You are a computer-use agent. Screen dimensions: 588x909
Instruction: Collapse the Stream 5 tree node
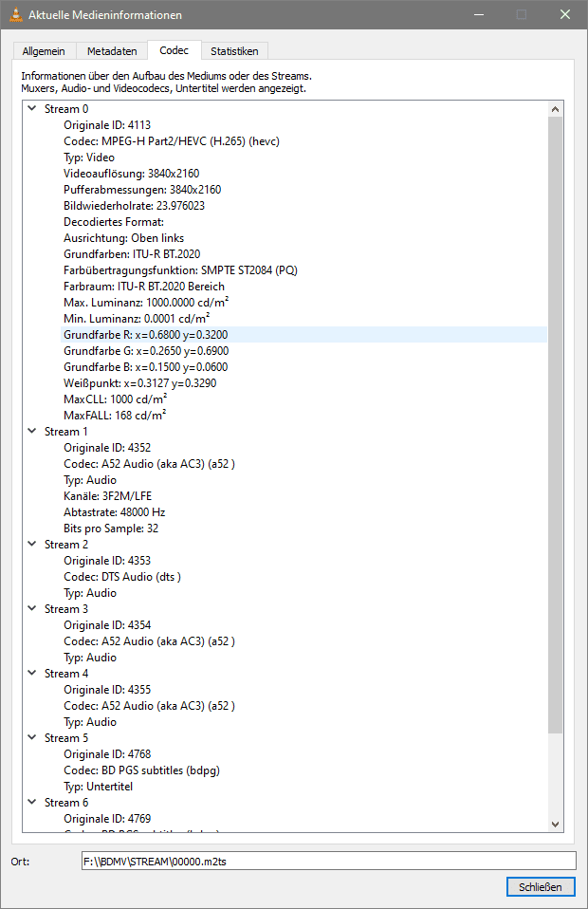(32, 737)
